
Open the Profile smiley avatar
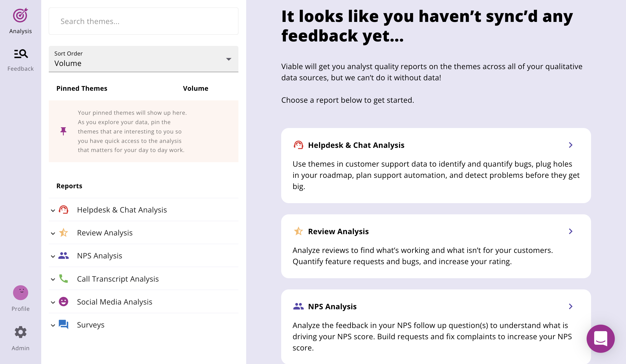pyautogui.click(x=21, y=293)
